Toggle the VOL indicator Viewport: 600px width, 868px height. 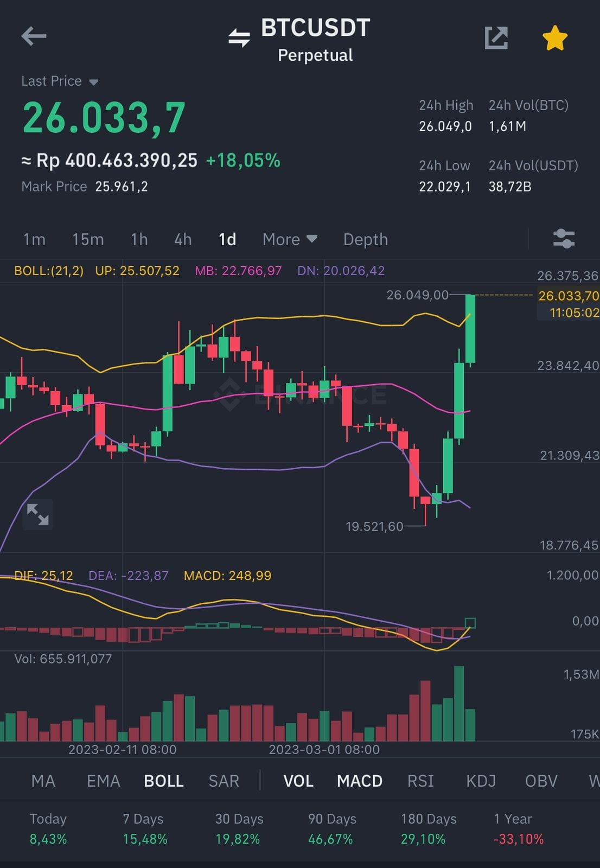click(298, 781)
